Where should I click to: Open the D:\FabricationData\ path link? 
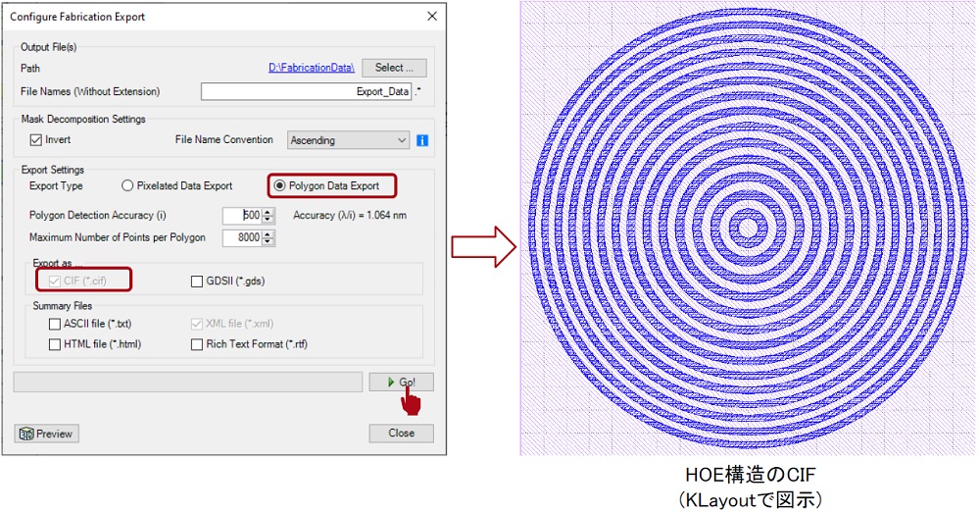click(312, 68)
